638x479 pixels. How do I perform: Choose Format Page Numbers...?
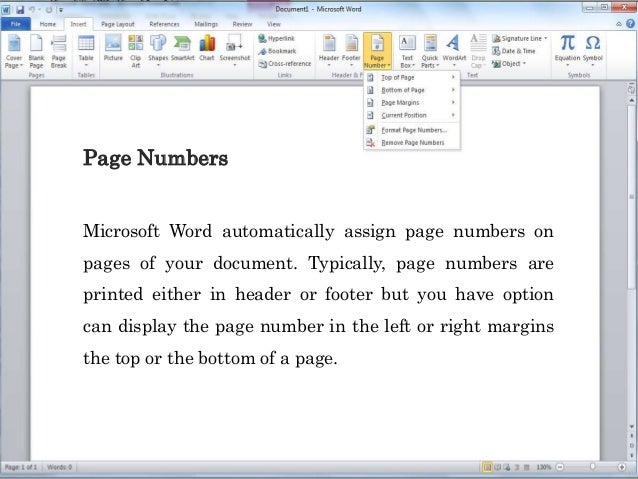[412, 130]
